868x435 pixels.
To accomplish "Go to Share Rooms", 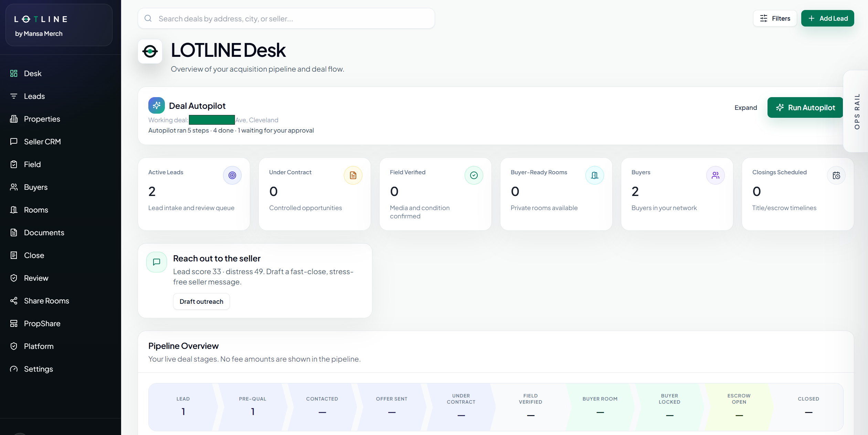I will tap(46, 301).
